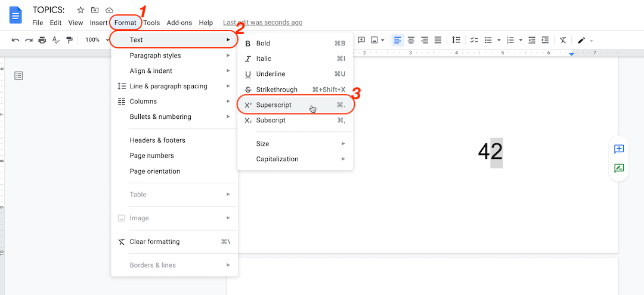
Task: Open the Insert menu
Action: [98, 23]
